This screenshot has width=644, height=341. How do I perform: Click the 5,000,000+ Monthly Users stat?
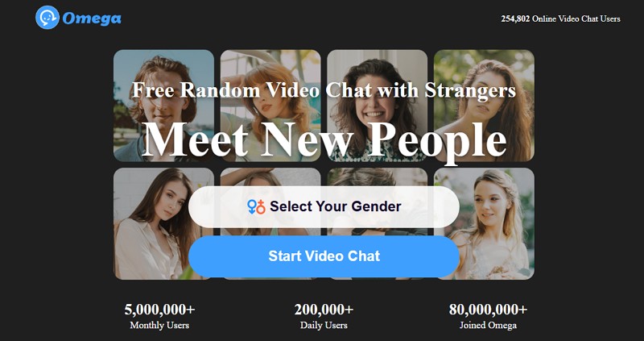click(x=159, y=316)
